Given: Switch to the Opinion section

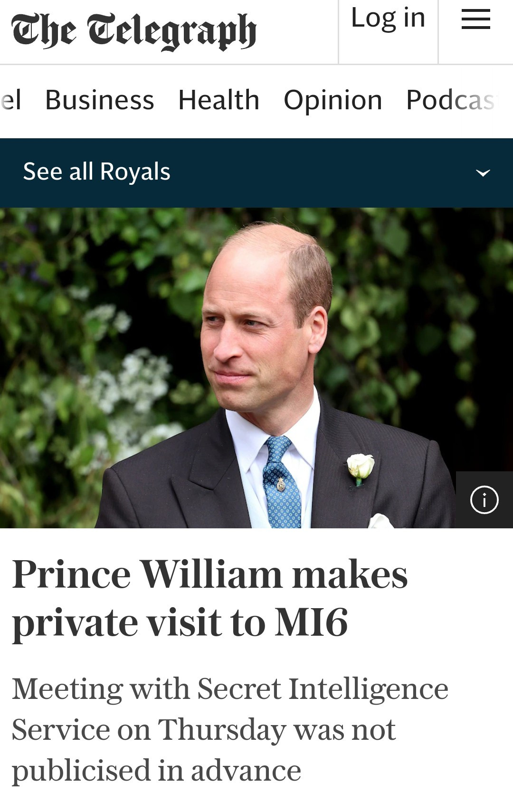Looking at the screenshot, I should [x=333, y=100].
